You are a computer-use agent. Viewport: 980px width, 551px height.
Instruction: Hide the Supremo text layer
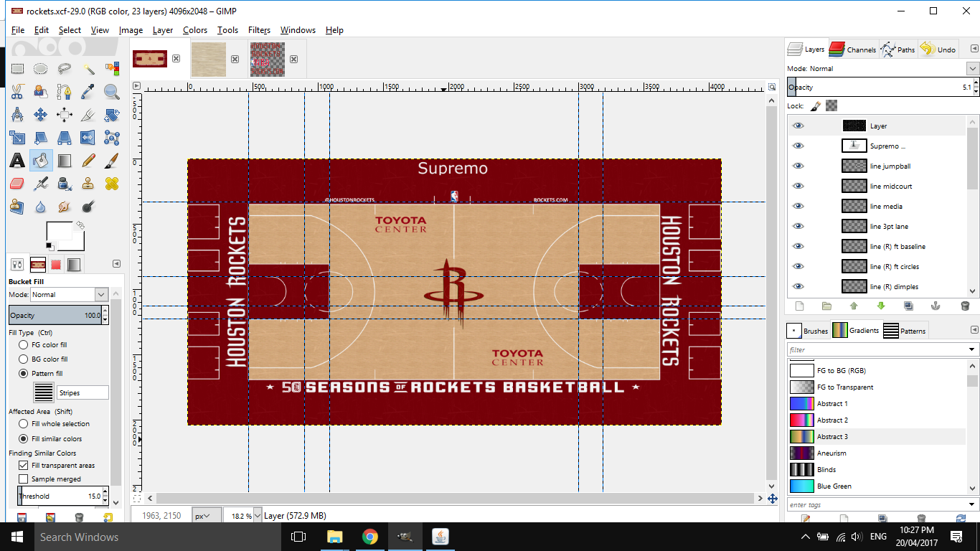(x=798, y=146)
